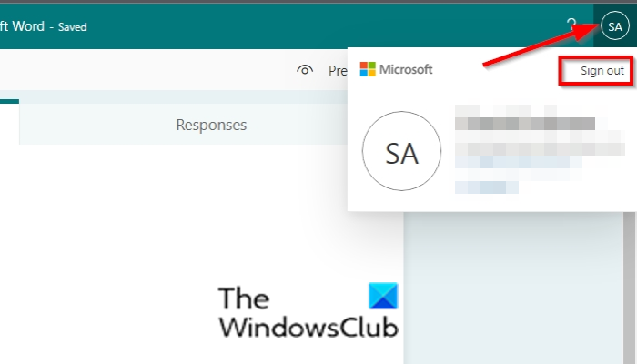Click the blurred dark account name line
This screenshot has height=364, width=637.
click(x=525, y=124)
